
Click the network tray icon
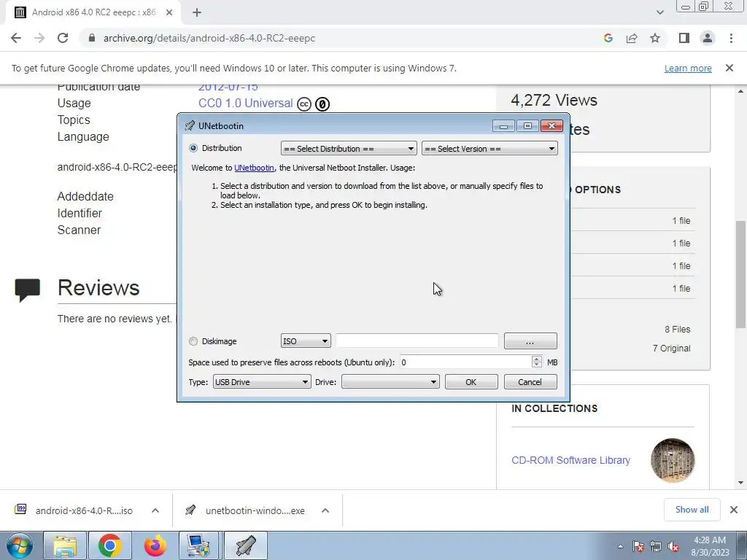coord(656,546)
